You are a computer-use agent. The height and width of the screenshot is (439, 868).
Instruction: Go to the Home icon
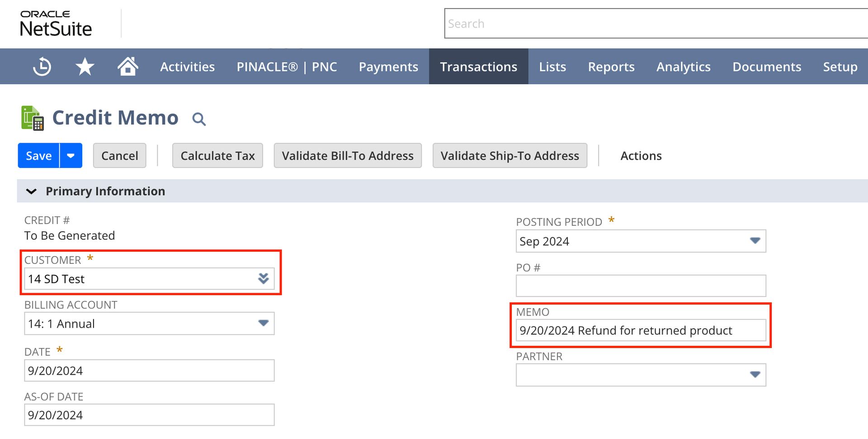point(127,67)
